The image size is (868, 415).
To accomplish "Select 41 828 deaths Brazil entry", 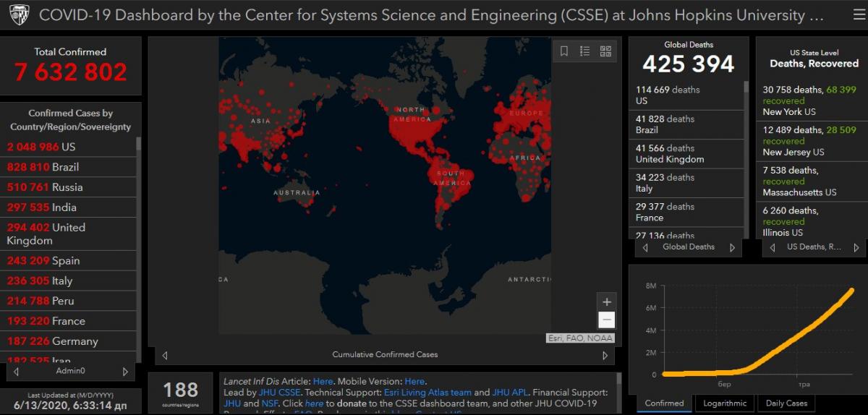I will [x=686, y=124].
